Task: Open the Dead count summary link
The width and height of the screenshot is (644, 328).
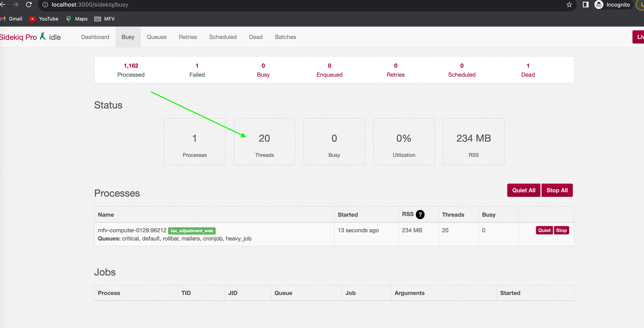Action: point(528,70)
